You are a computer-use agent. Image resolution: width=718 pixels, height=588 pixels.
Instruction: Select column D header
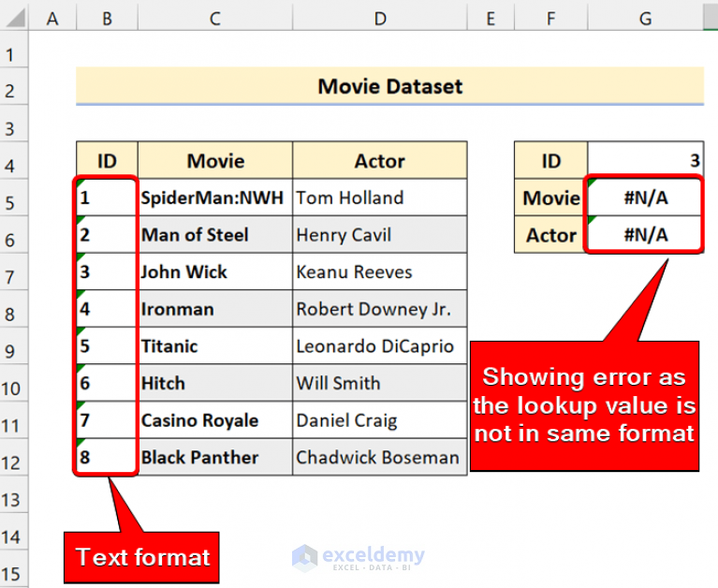380,19
